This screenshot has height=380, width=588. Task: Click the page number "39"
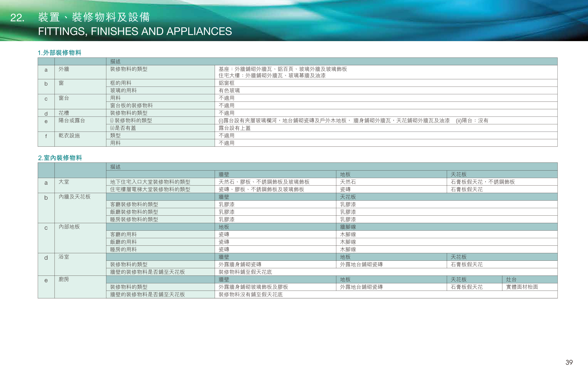569,362
